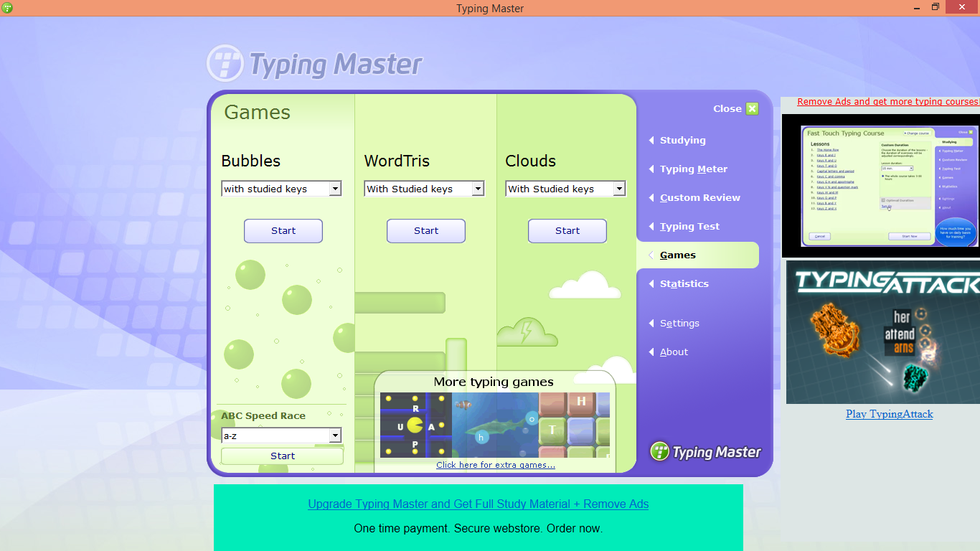Viewport: 980px width, 551px height.
Task: Start the WordTris game
Action: 426,231
